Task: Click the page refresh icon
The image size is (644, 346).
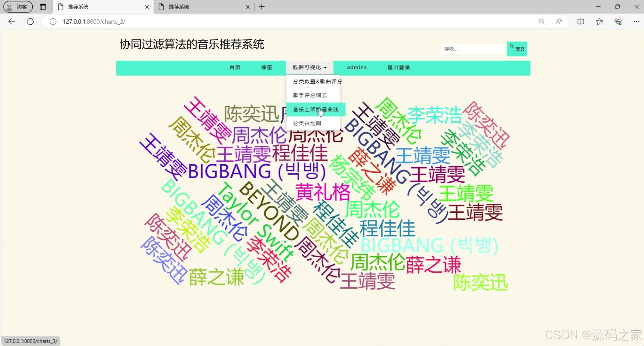Action: (x=30, y=21)
